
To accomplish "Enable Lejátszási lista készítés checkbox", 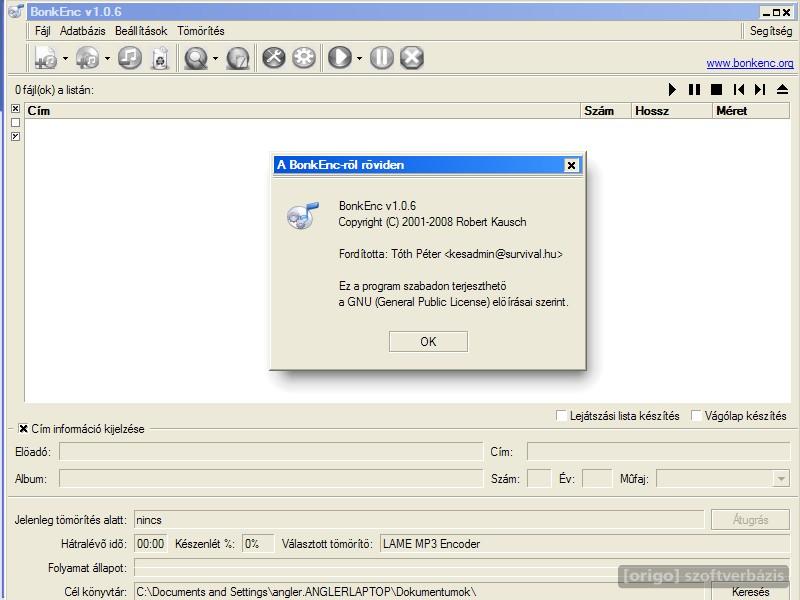I will point(561,415).
